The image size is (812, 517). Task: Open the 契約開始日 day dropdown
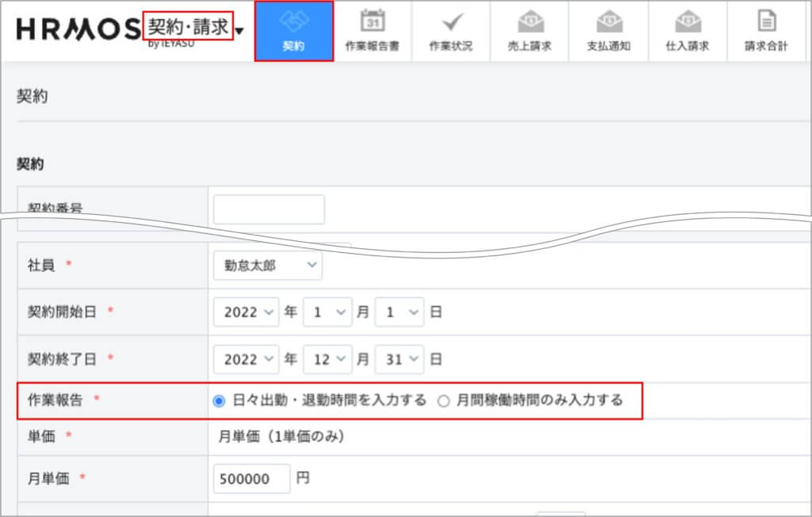(399, 312)
